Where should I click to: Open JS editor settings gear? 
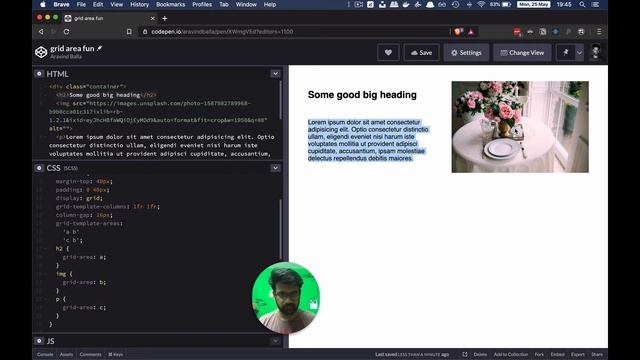click(39, 340)
